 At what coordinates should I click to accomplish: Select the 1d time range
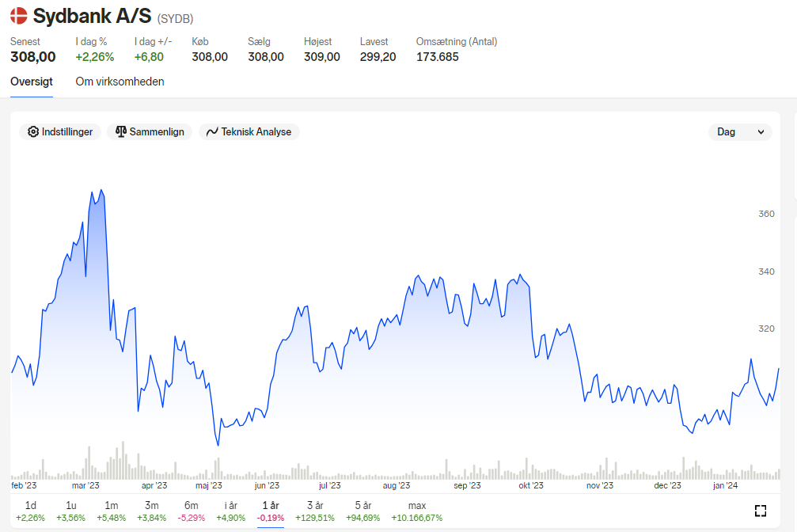click(31, 511)
